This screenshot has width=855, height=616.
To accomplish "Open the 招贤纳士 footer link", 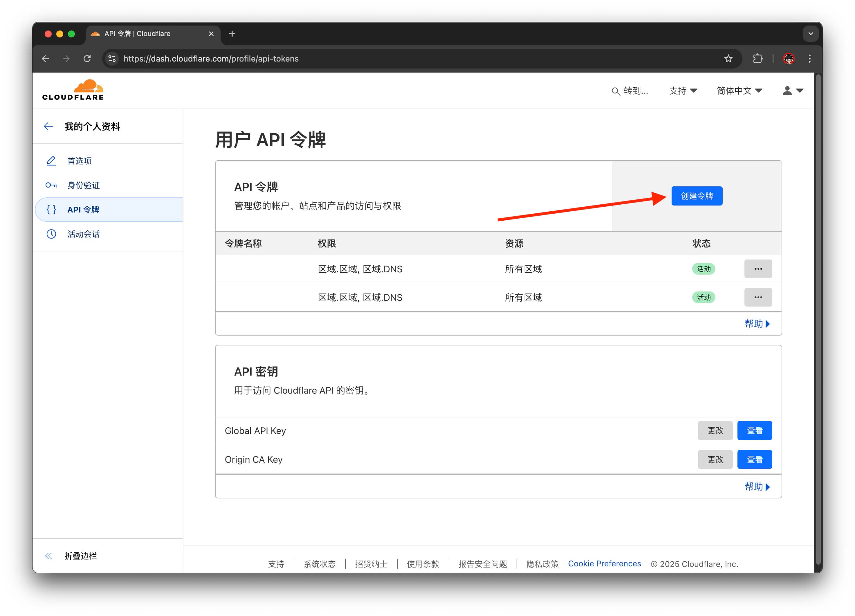I will coord(371,564).
